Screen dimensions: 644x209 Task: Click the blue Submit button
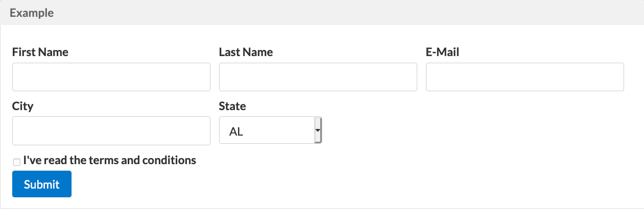pos(42,184)
